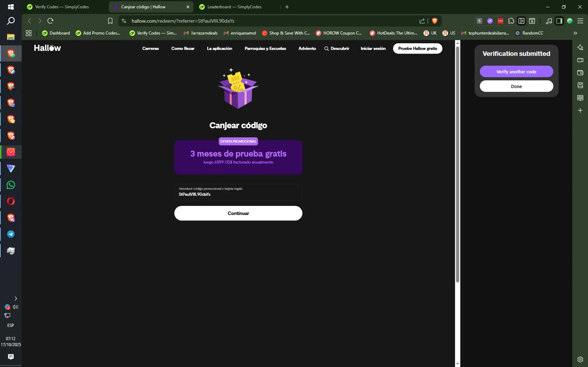The height and width of the screenshot is (367, 588).
Task: View site information icon in address bar
Action: [x=124, y=21]
